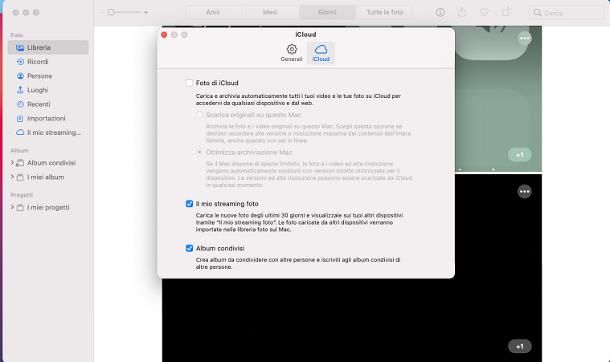Screen dimensions: 610x362
Task: Select Scarica originali su questo Mac
Action: [200, 115]
